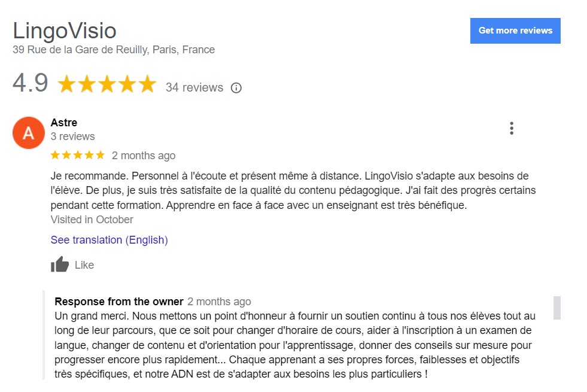Image resolution: width=587 pixels, height=392 pixels.
Task: Click the thumbs-up Like icon on Astre's review
Action: [x=60, y=265]
